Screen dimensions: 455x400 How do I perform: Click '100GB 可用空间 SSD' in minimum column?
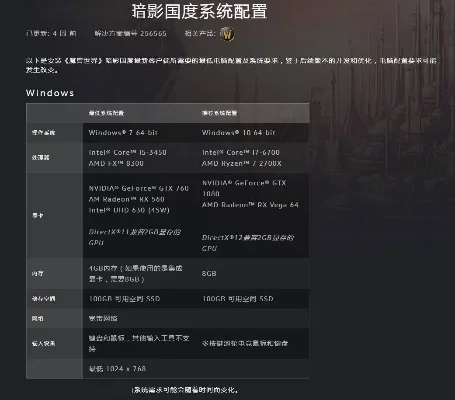coord(124,299)
